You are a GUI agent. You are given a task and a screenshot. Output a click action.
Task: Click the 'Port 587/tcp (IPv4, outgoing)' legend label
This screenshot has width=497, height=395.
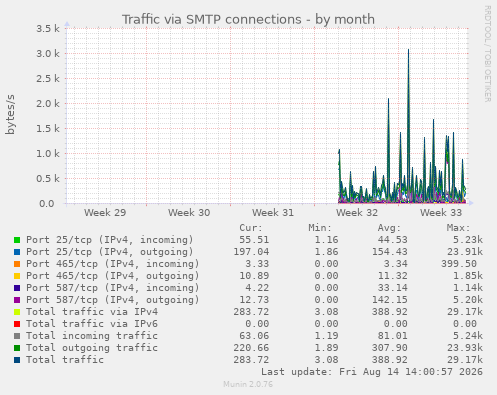coord(113,300)
